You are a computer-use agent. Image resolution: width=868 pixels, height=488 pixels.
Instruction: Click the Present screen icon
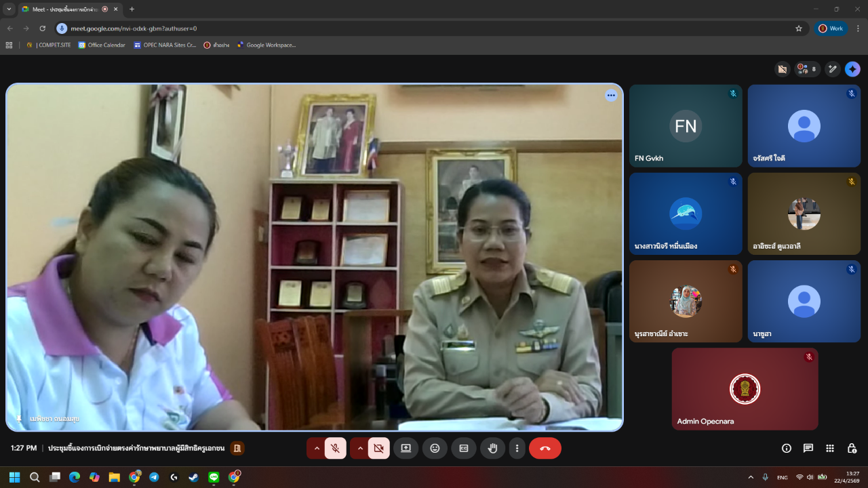(406, 448)
